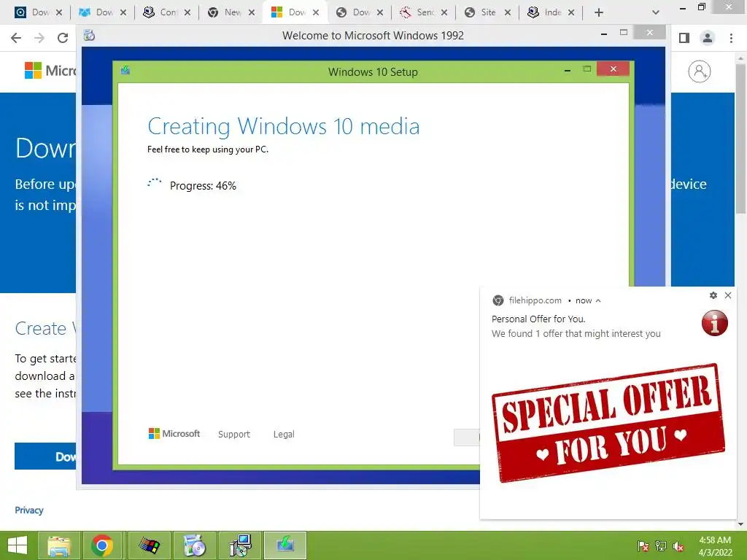The height and width of the screenshot is (560, 747).
Task: Click the 'Progress: 46%' text
Action: (x=203, y=186)
